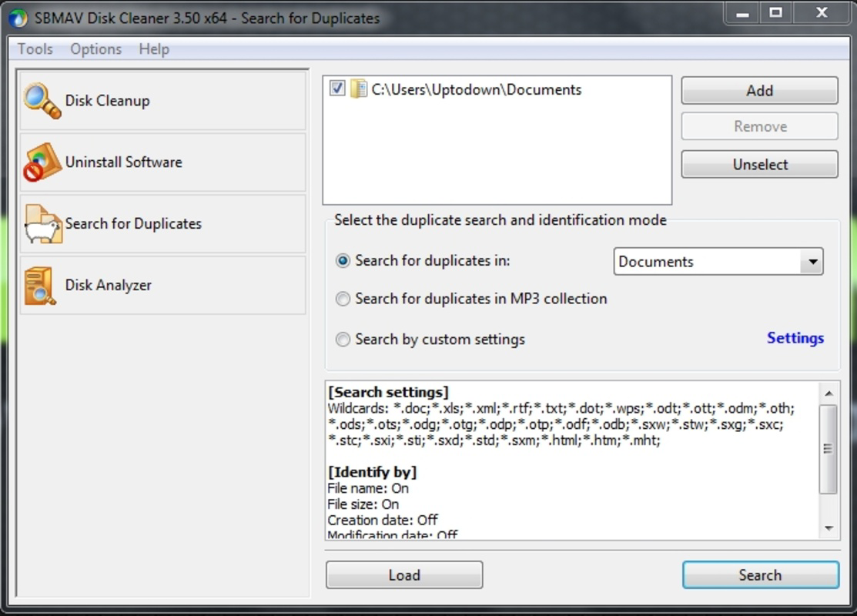Switch to Uninstall Software label
The height and width of the screenshot is (616, 857).
(123, 162)
